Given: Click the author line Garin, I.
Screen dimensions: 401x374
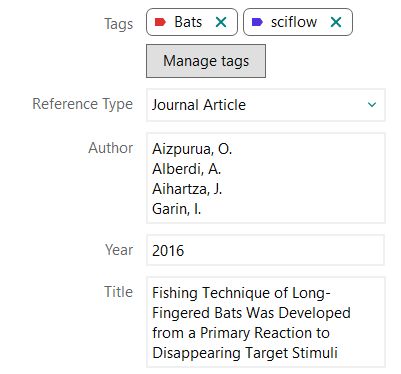Looking at the screenshot, I should coord(176,209).
